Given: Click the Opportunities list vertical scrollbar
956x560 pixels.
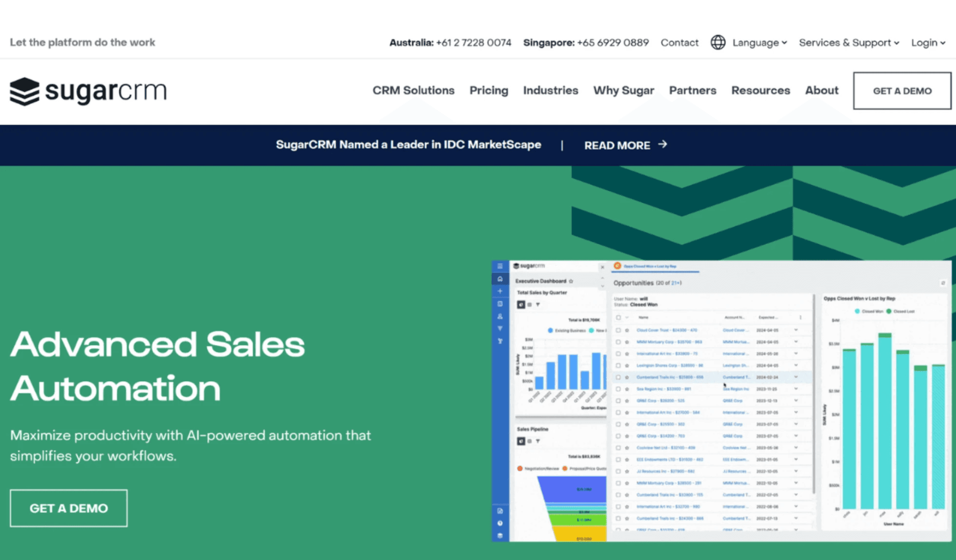Looking at the screenshot, I should point(813,394).
